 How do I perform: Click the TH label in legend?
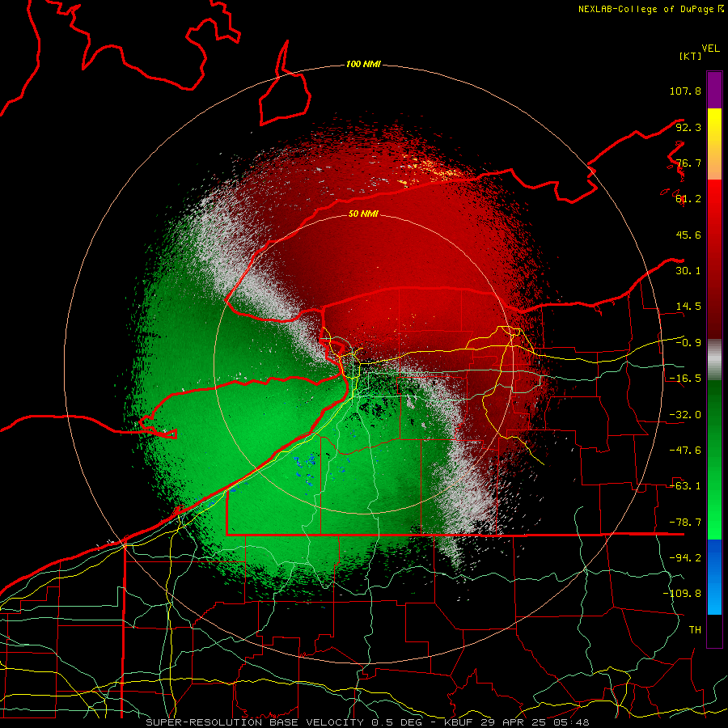point(695,630)
